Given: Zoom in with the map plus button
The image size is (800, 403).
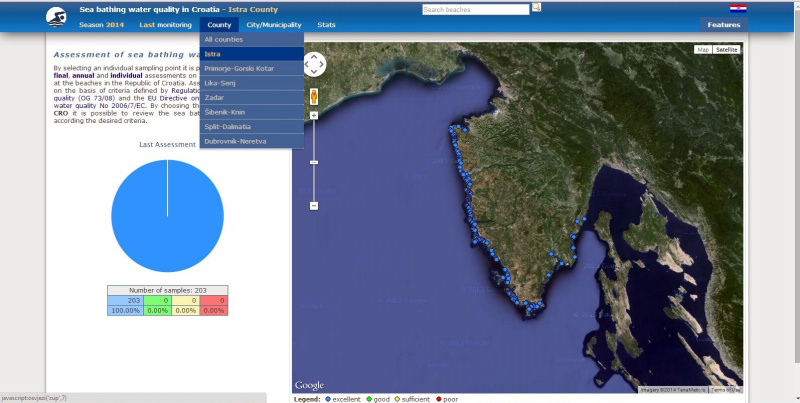Looking at the screenshot, I should coord(314,116).
